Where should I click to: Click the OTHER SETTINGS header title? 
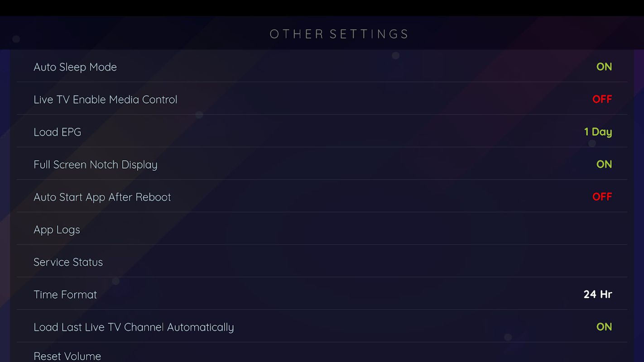tap(340, 34)
